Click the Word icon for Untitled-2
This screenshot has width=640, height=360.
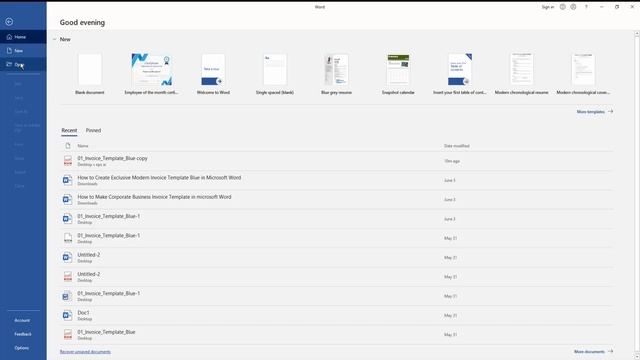point(68,257)
